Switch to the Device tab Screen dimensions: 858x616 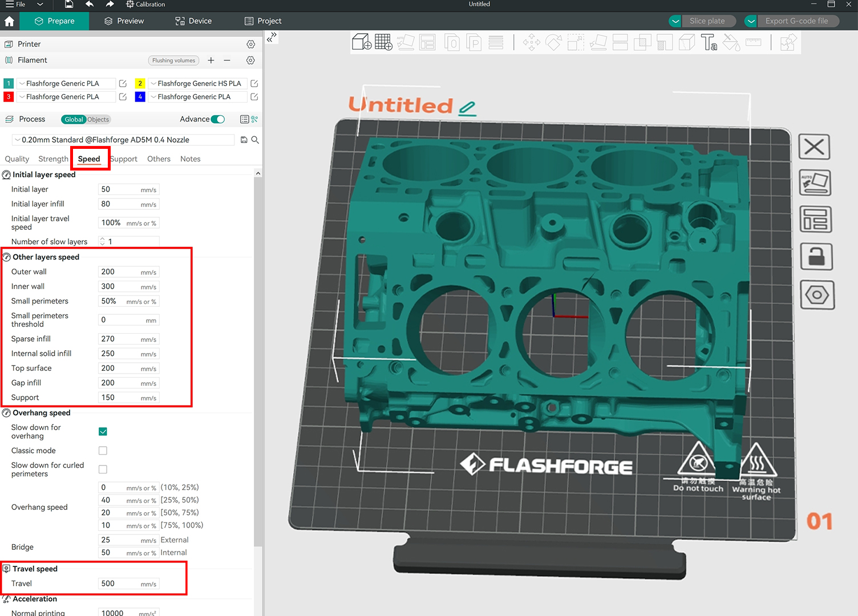(193, 21)
